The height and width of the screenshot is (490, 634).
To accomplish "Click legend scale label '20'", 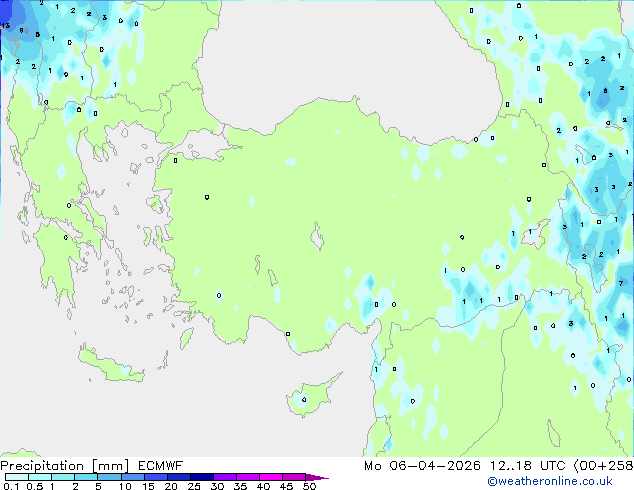I will (x=171, y=486).
